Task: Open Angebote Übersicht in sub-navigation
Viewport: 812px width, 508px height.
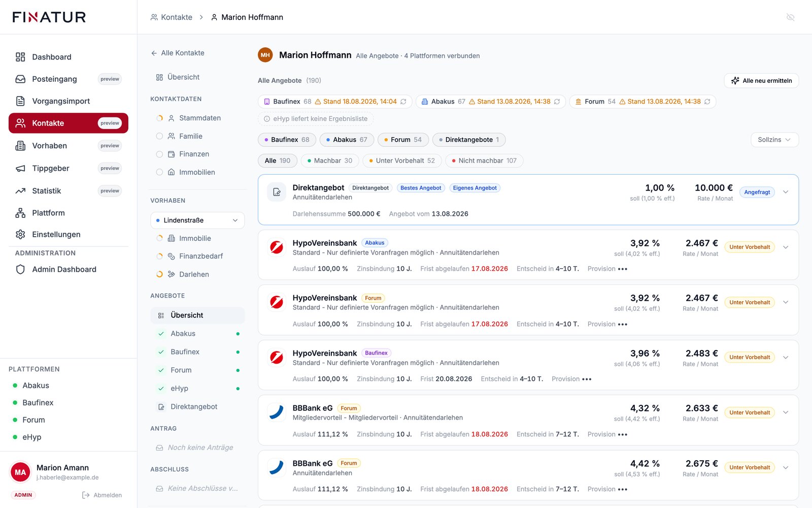Action: click(x=197, y=315)
